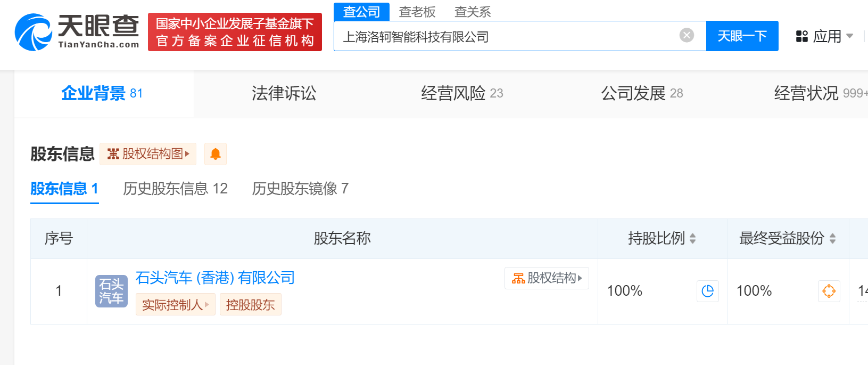Image resolution: width=868 pixels, height=365 pixels.
Task: Switch to 经营风险 tab
Action: click(461, 93)
